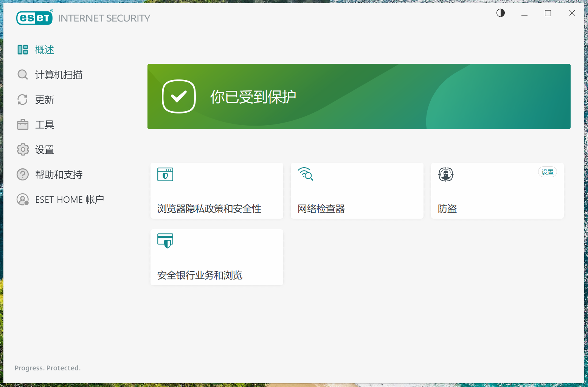
Task: Click the ESET logo in the header
Action: (34, 17)
